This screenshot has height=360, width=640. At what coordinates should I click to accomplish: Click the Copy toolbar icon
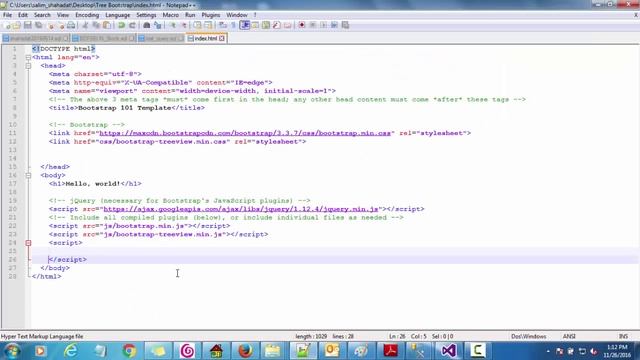tap(96, 25)
